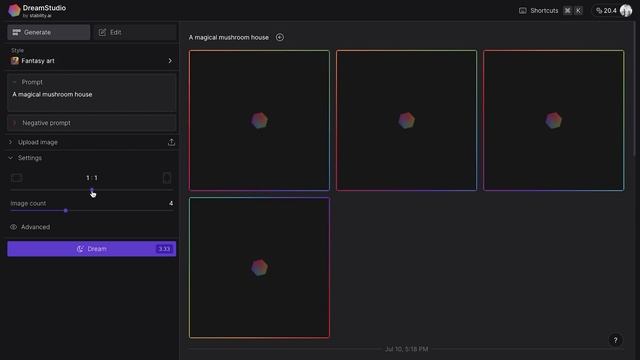Select the first generating image tile

tap(259, 120)
